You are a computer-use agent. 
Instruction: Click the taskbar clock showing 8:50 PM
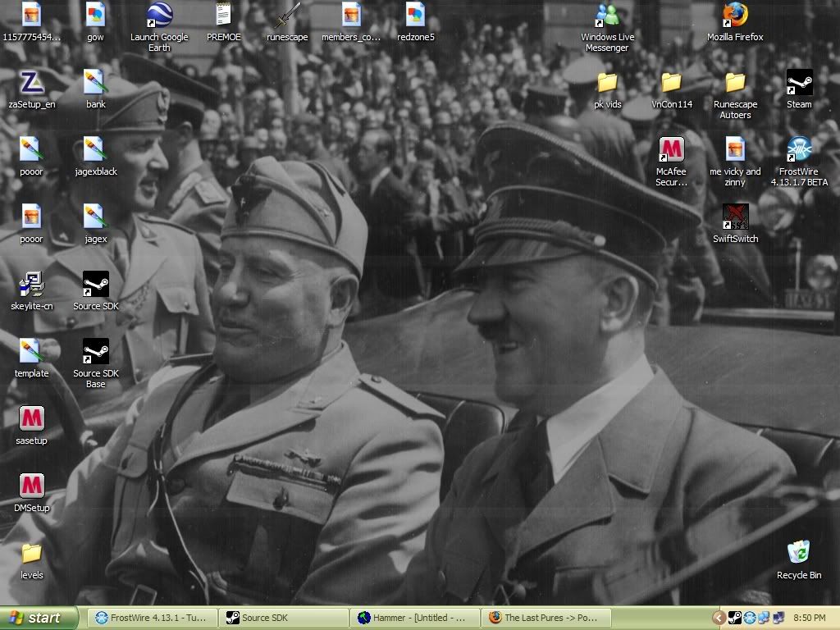pyautogui.click(x=810, y=618)
